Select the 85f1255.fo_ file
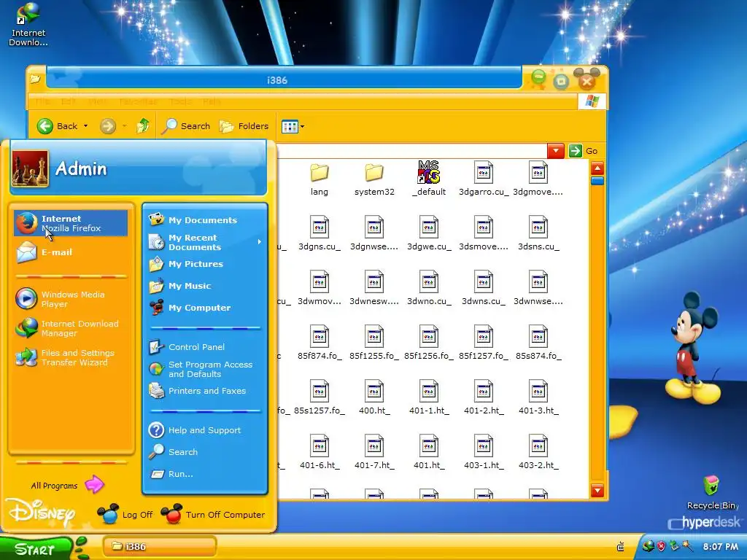The image size is (747, 560). click(x=374, y=343)
